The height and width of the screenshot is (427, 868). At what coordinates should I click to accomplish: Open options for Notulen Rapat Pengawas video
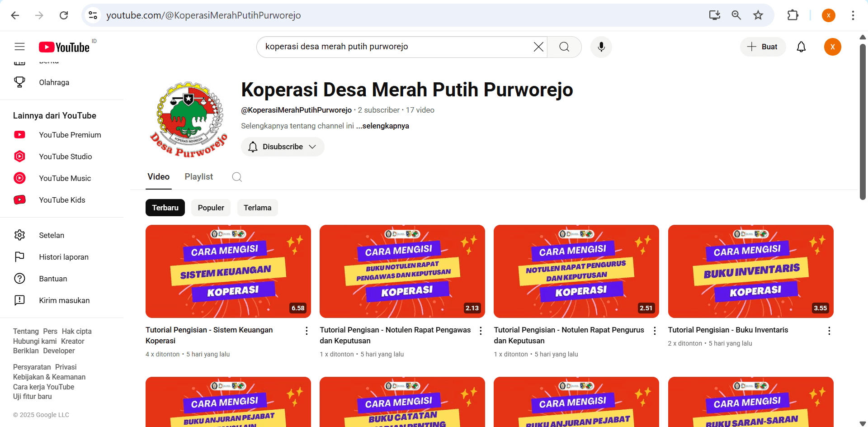point(481,331)
